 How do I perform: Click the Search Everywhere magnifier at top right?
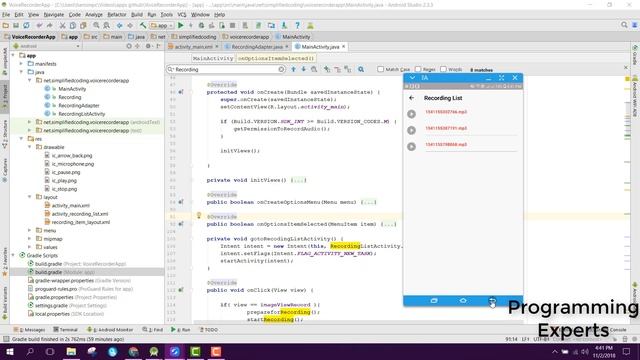(624, 25)
